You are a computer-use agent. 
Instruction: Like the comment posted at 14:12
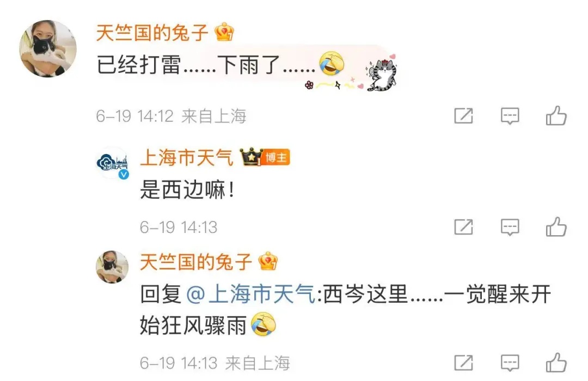[x=556, y=115]
